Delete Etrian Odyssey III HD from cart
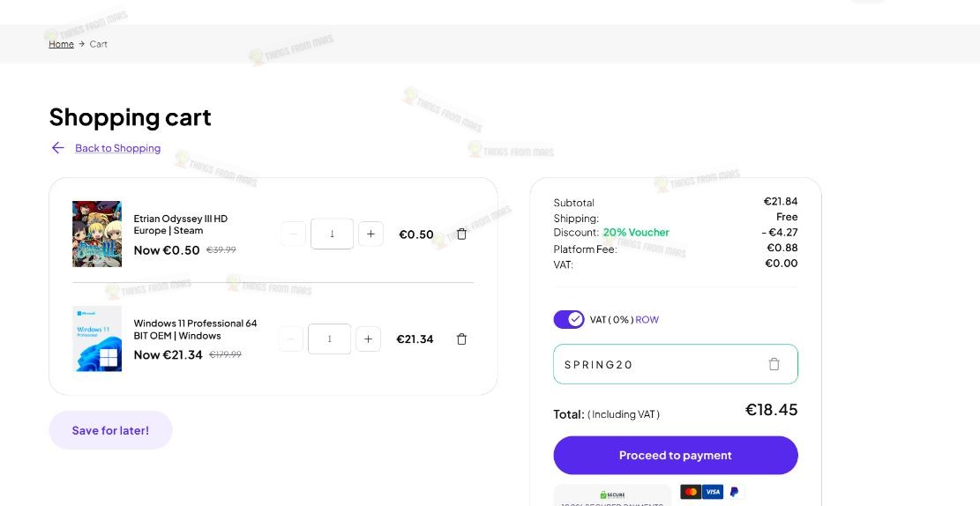This screenshot has height=506, width=980. 461,234
